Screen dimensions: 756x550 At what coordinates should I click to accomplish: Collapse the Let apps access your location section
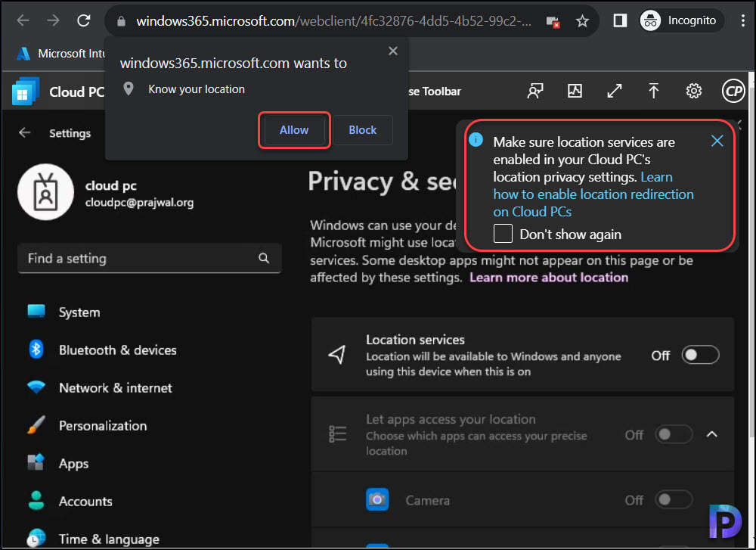tap(711, 434)
